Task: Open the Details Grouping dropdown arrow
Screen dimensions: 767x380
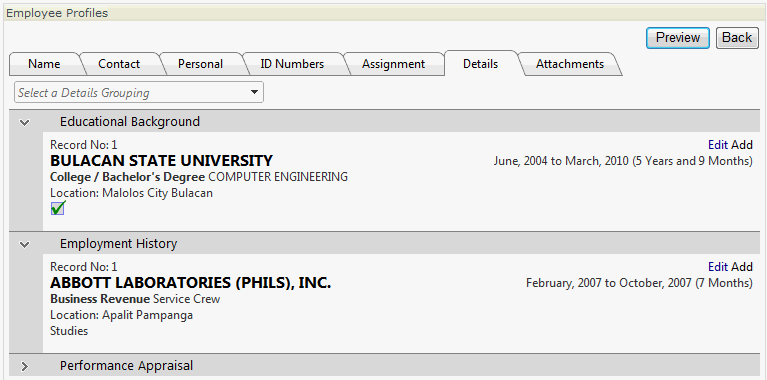Action: pyautogui.click(x=254, y=92)
